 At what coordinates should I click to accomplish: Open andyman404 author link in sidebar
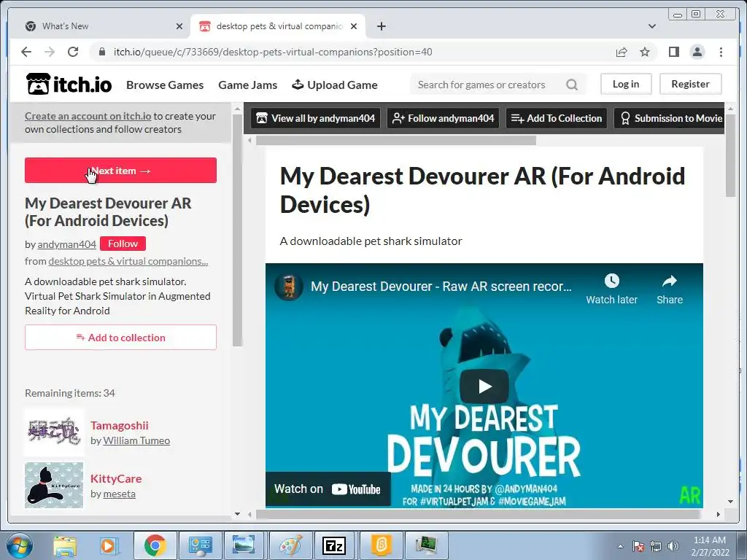tap(66, 244)
